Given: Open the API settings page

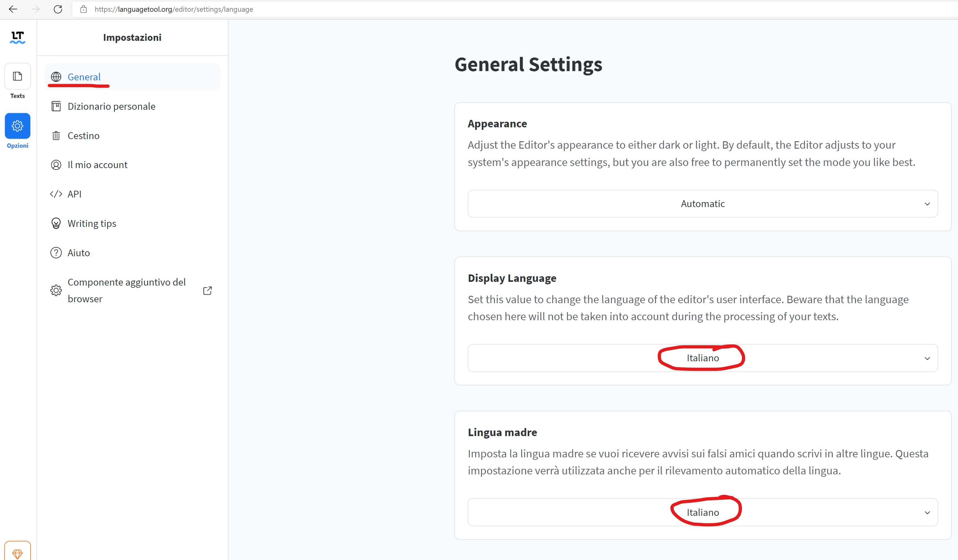Looking at the screenshot, I should tap(75, 194).
